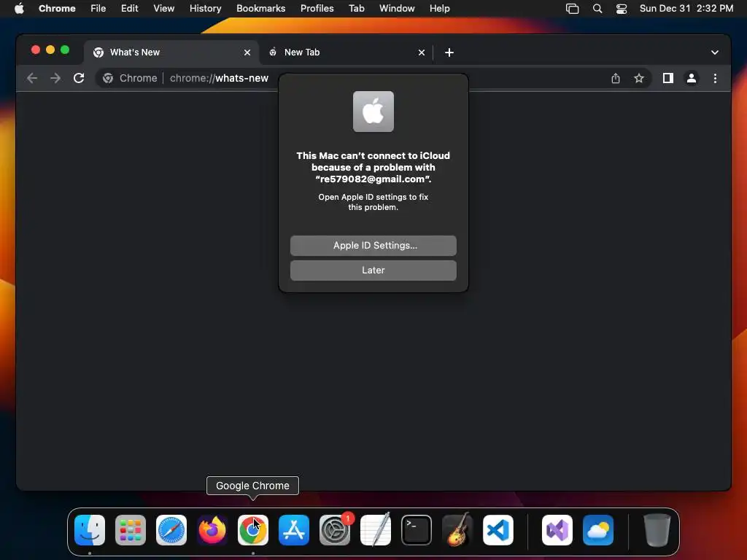Launch Safari from the Dock
Image resolution: width=747 pixels, height=560 pixels.
(171, 530)
